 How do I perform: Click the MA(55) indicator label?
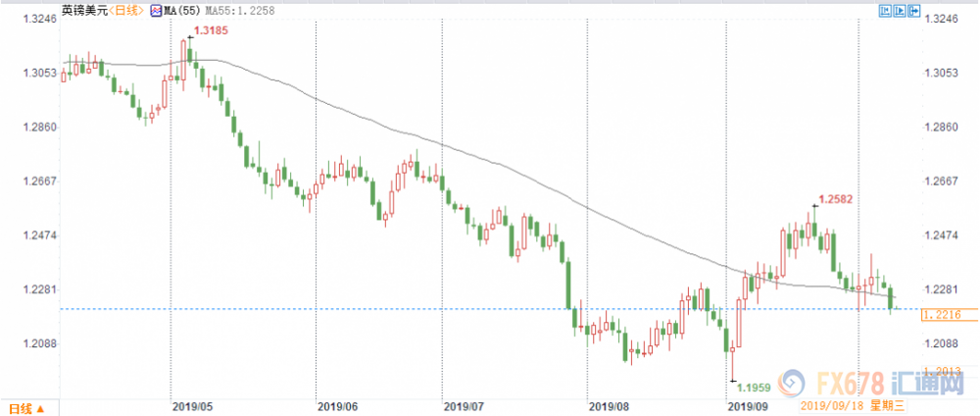pos(180,11)
